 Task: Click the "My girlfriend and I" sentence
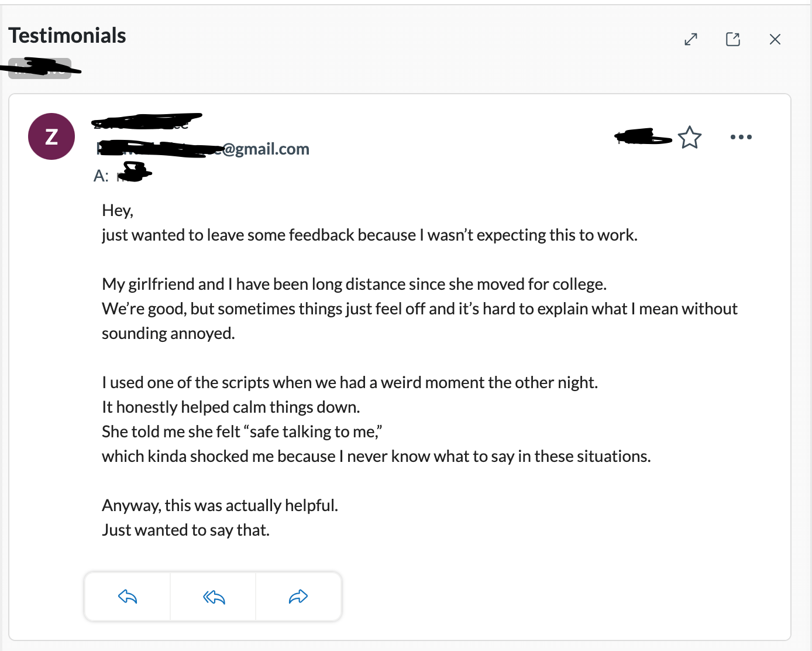[x=354, y=284]
